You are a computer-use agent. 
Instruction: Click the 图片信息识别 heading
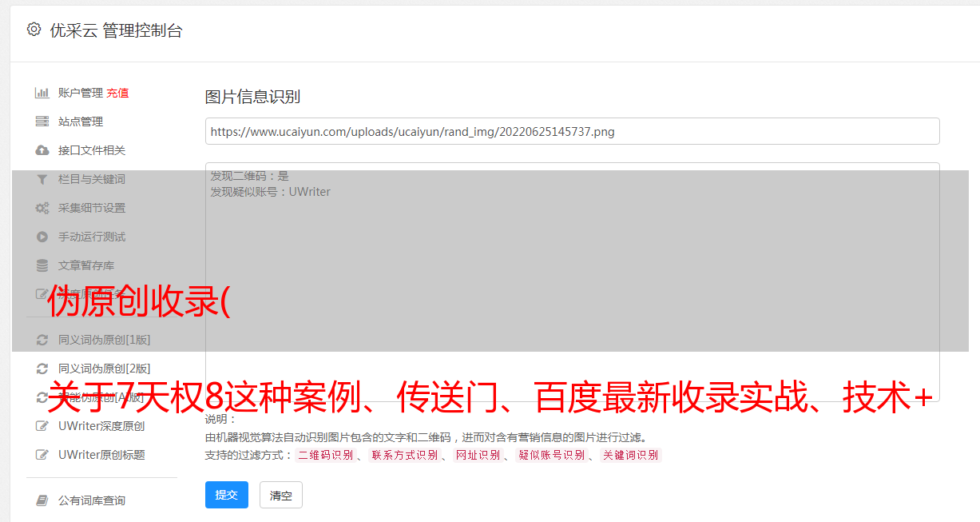252,97
